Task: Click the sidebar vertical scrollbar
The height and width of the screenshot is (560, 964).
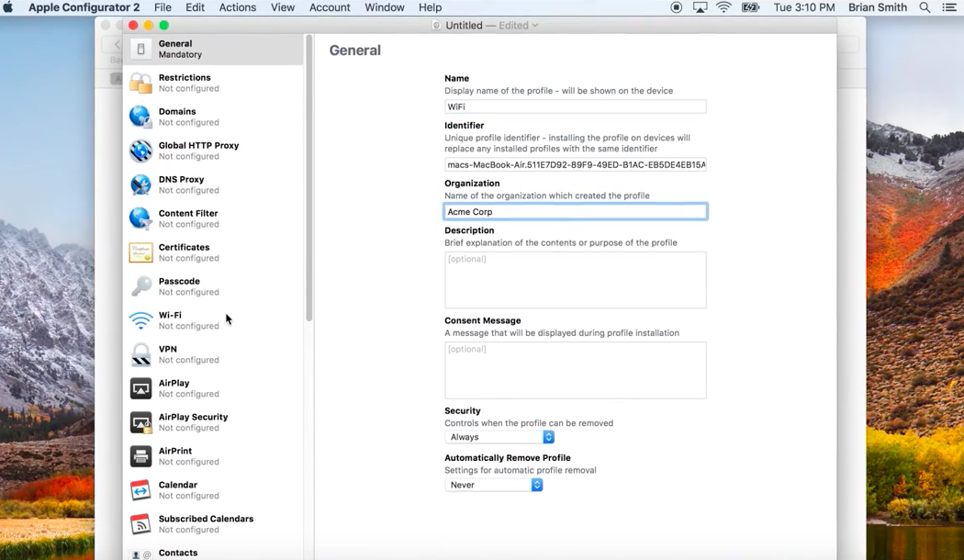Action: click(x=309, y=178)
